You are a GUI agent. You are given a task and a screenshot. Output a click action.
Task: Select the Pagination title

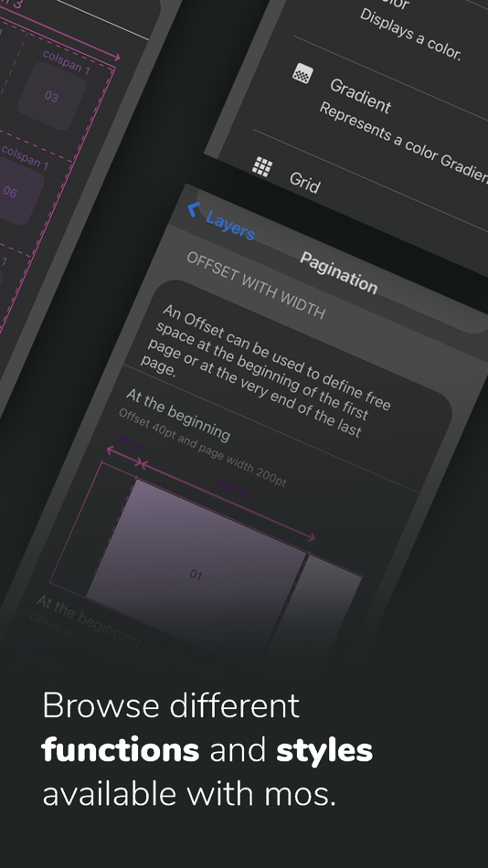[x=338, y=273]
